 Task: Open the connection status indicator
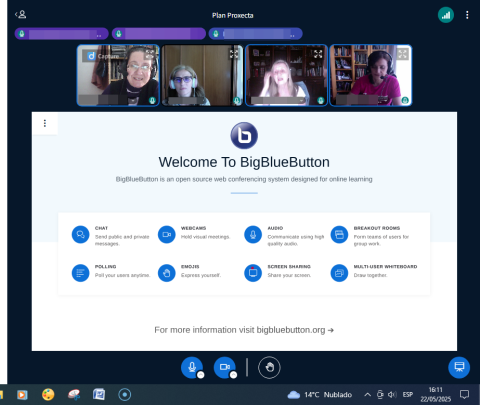pyautogui.click(x=445, y=15)
